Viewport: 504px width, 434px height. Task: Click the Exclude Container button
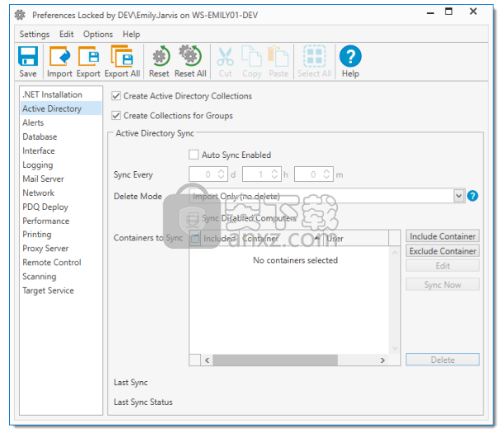(x=442, y=251)
